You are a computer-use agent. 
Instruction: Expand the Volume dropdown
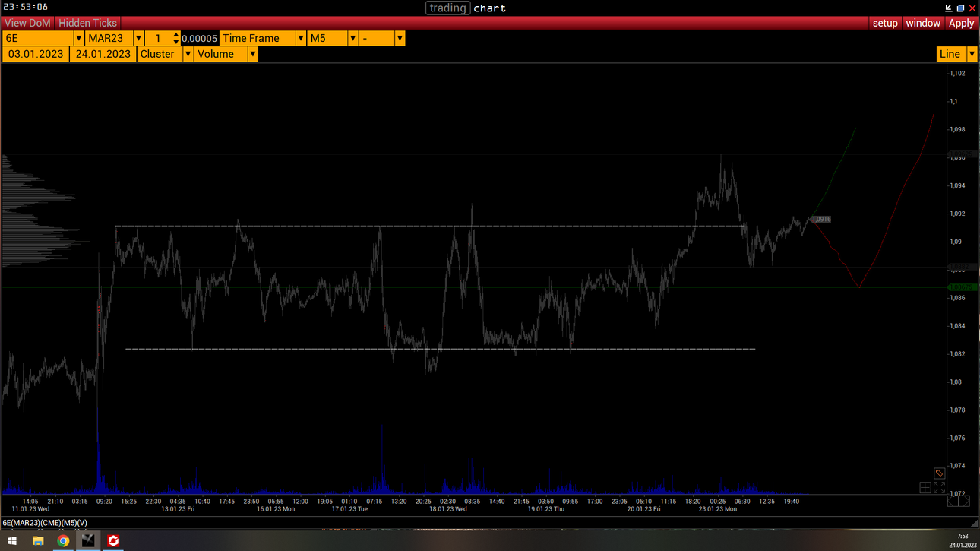click(x=253, y=54)
